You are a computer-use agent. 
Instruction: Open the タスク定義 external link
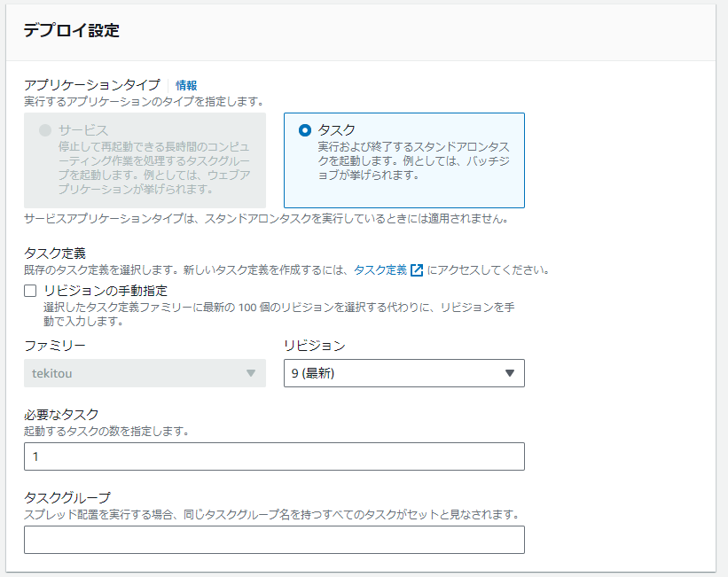[380, 269]
